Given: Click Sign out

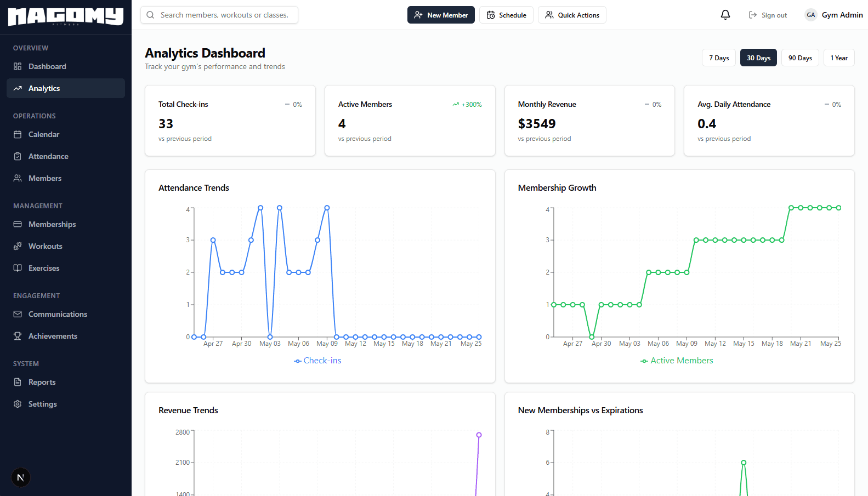Looking at the screenshot, I should (768, 15).
